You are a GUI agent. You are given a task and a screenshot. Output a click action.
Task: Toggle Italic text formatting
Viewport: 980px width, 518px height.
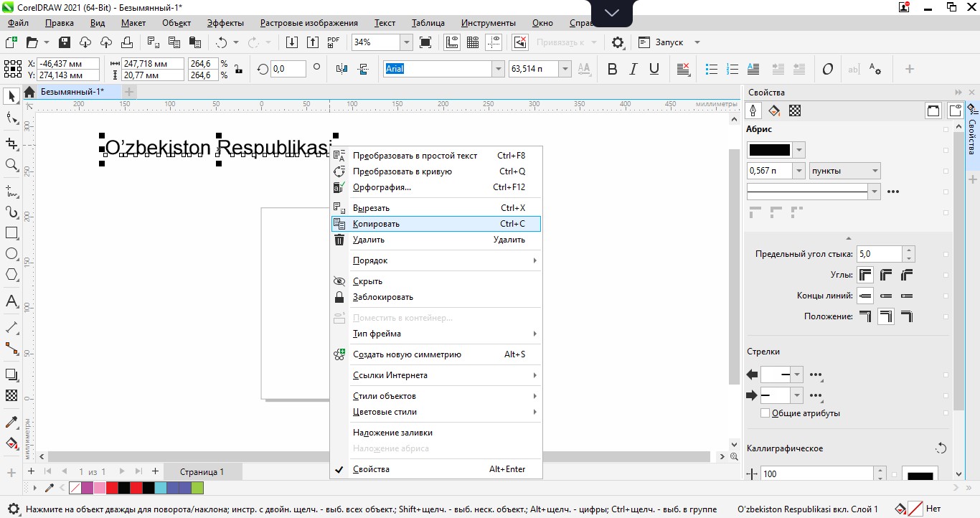click(633, 69)
